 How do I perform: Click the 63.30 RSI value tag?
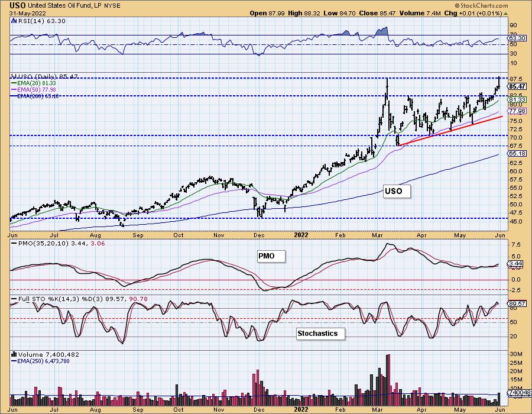tap(517, 38)
